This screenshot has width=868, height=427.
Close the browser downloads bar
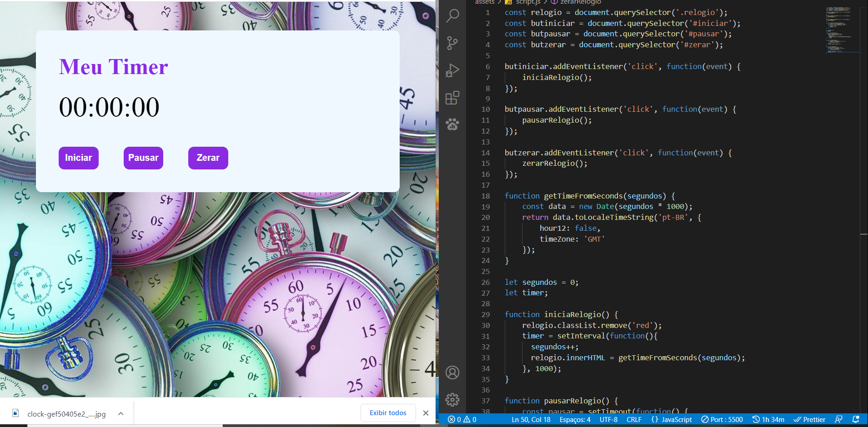point(426,413)
